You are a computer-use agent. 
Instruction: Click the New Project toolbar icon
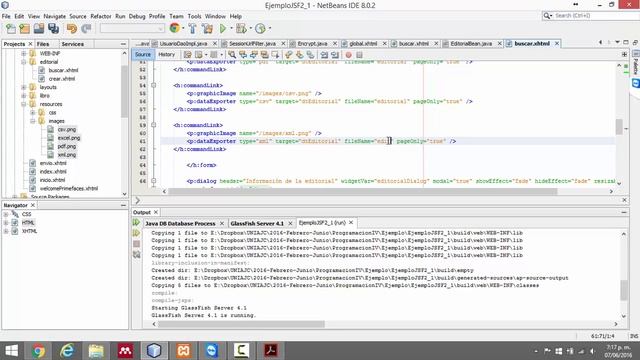24,29
